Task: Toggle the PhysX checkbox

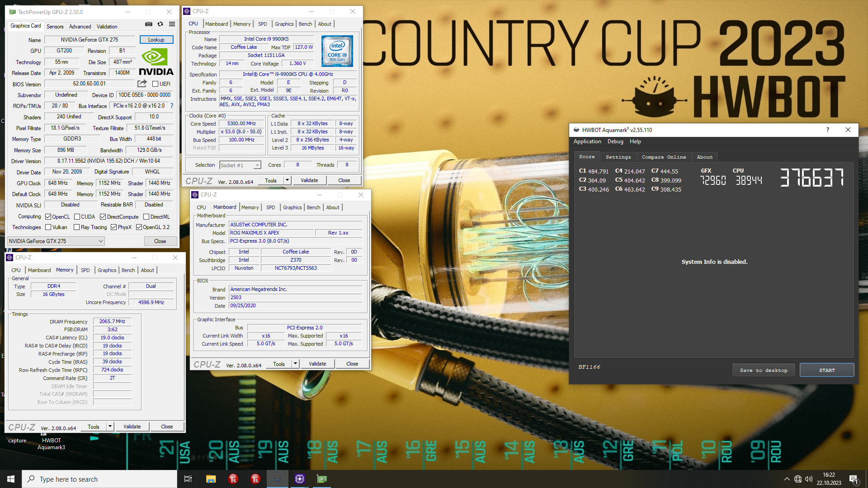Action: tap(113, 227)
